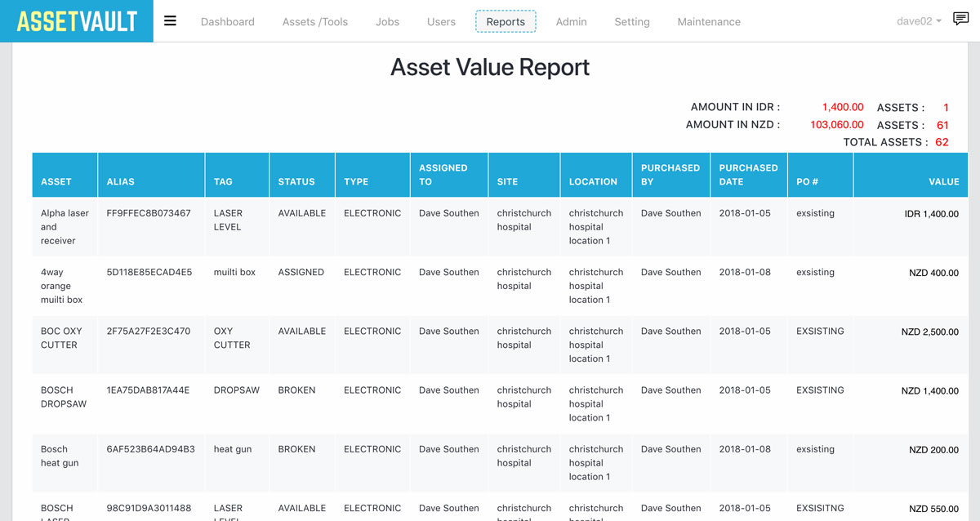The height and width of the screenshot is (521, 980).
Task: Open the Maintenance tab
Action: (x=708, y=22)
